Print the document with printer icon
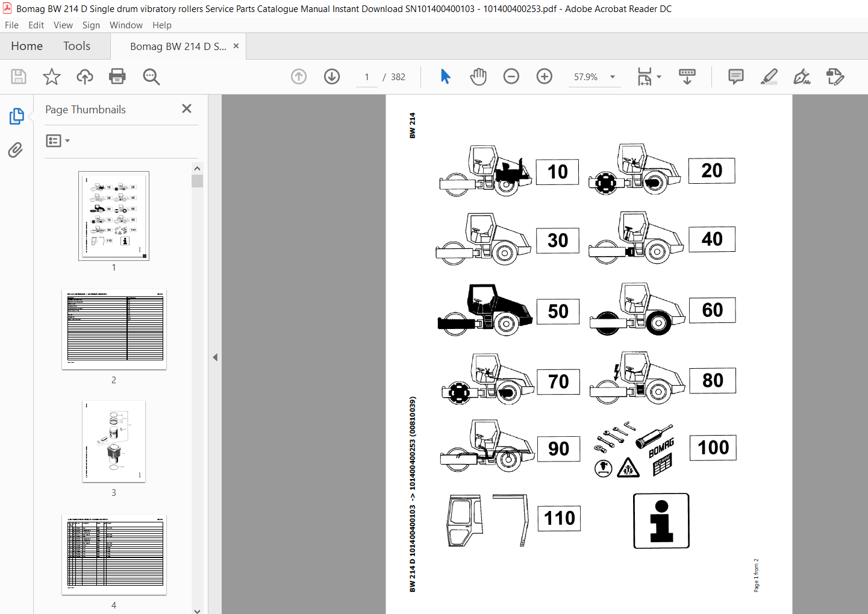868x614 pixels. (x=117, y=77)
